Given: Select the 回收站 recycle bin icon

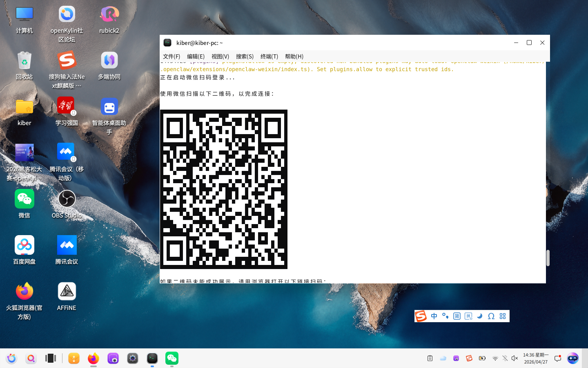Looking at the screenshot, I should coord(24,66).
